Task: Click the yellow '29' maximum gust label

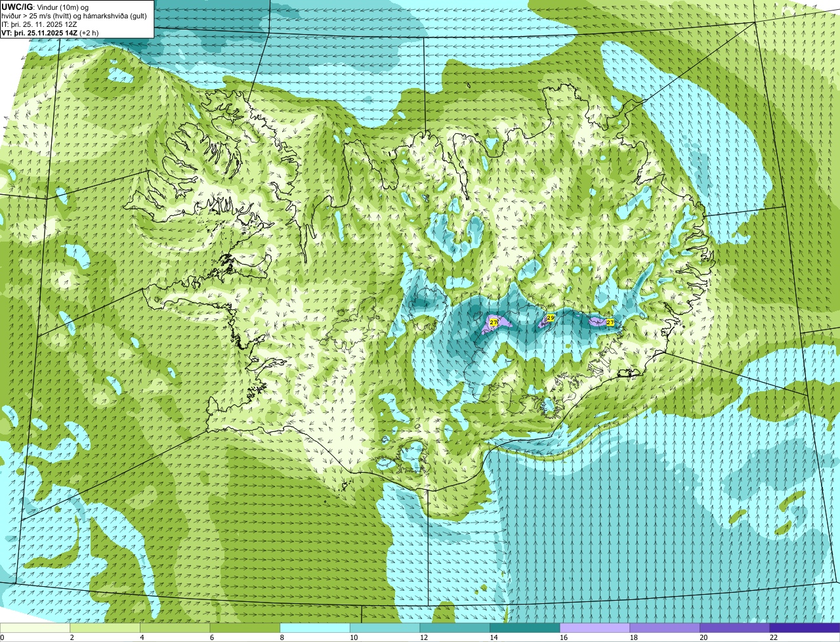Action: pos(551,318)
